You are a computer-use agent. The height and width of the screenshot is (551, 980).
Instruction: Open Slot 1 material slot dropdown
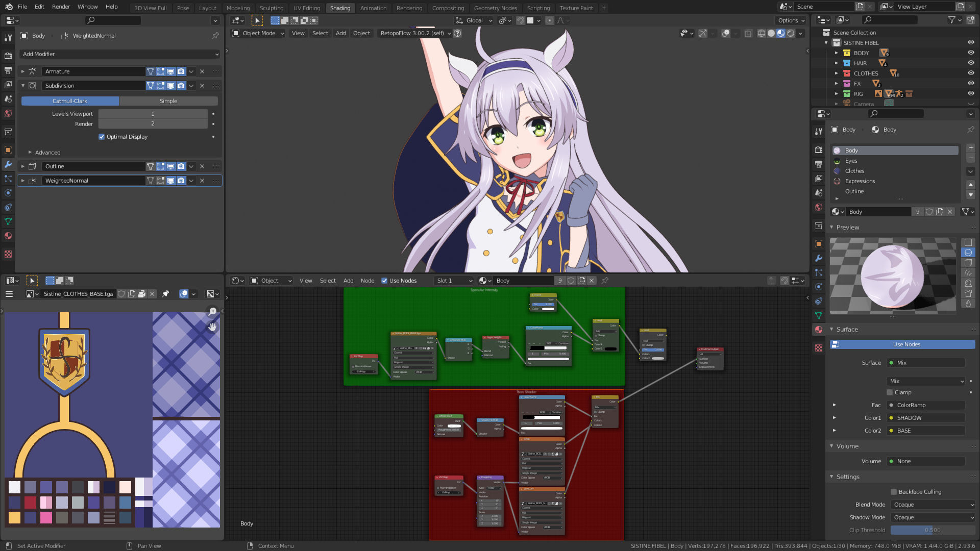(x=454, y=281)
